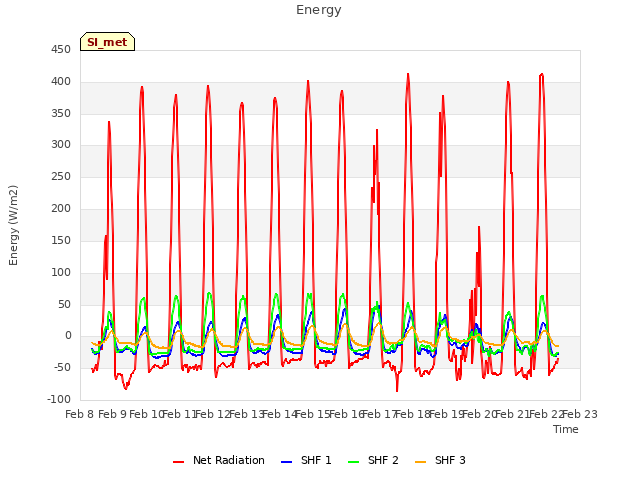Click y-axis tick value 200
Viewport: 640px width, 480px height.
click(61, 208)
